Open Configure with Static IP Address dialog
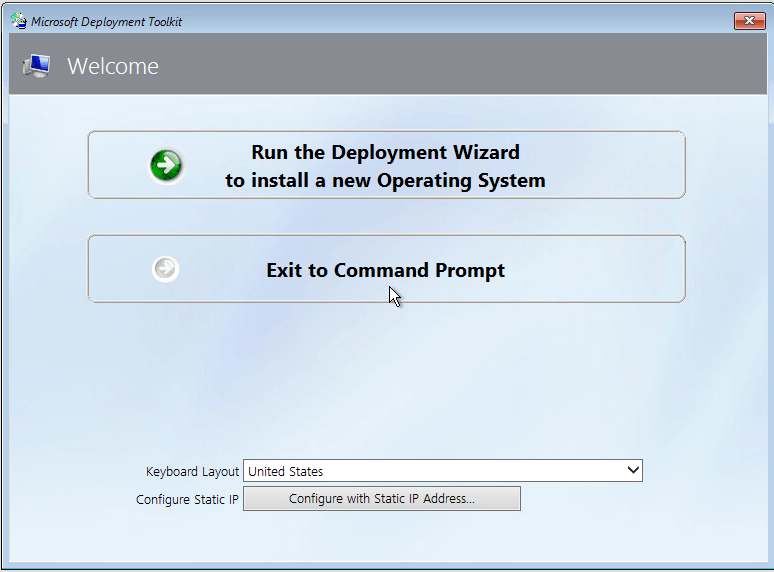 coord(382,498)
